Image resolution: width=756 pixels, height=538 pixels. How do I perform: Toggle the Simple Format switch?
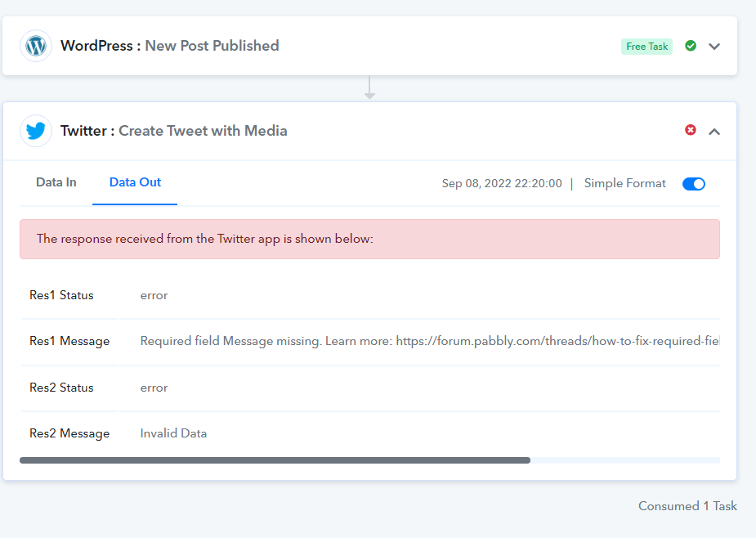(694, 184)
